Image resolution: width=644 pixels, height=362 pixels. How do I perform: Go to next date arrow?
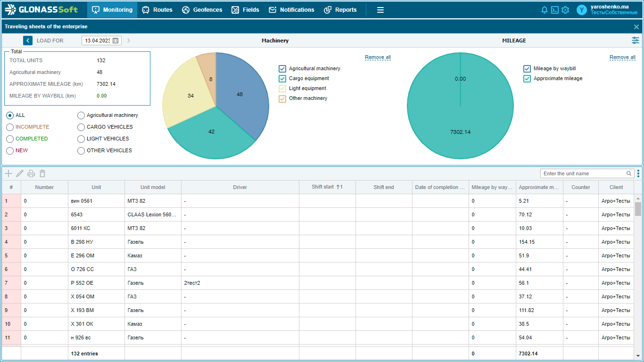click(x=129, y=41)
